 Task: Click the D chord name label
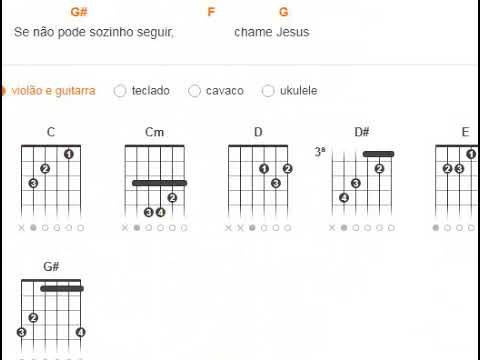[258, 132]
